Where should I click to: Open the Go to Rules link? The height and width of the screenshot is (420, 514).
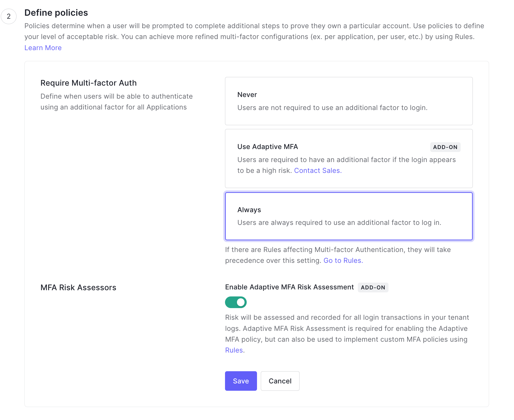[343, 260]
